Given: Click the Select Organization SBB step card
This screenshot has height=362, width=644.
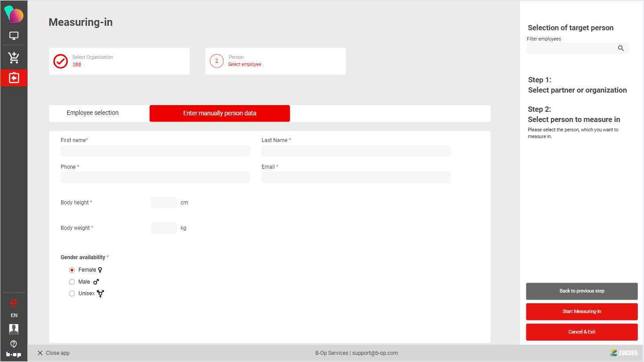Looking at the screenshot, I should click(119, 61).
